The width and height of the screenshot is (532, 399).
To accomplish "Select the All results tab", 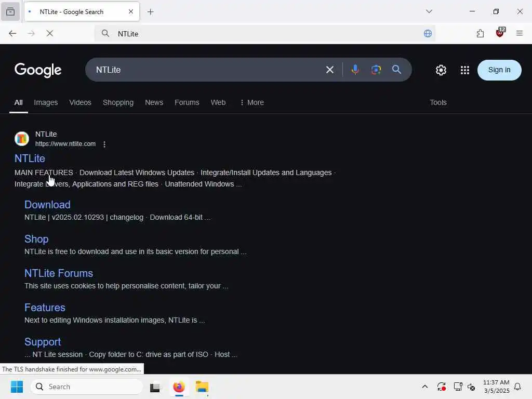I will point(18,102).
